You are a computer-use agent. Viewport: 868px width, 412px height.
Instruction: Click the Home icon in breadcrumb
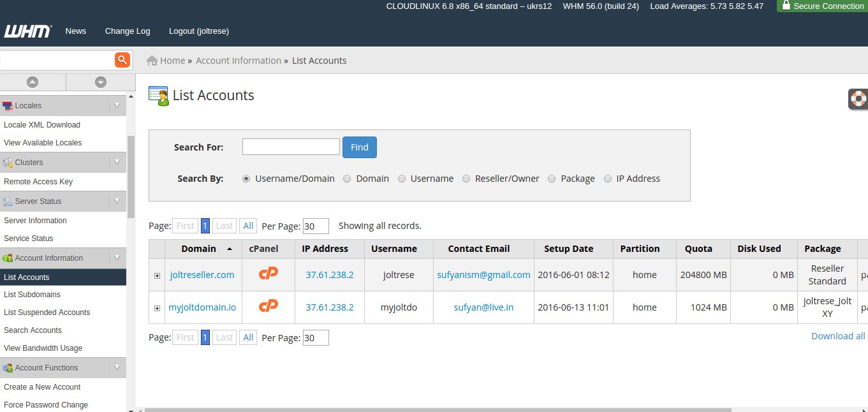coord(152,61)
